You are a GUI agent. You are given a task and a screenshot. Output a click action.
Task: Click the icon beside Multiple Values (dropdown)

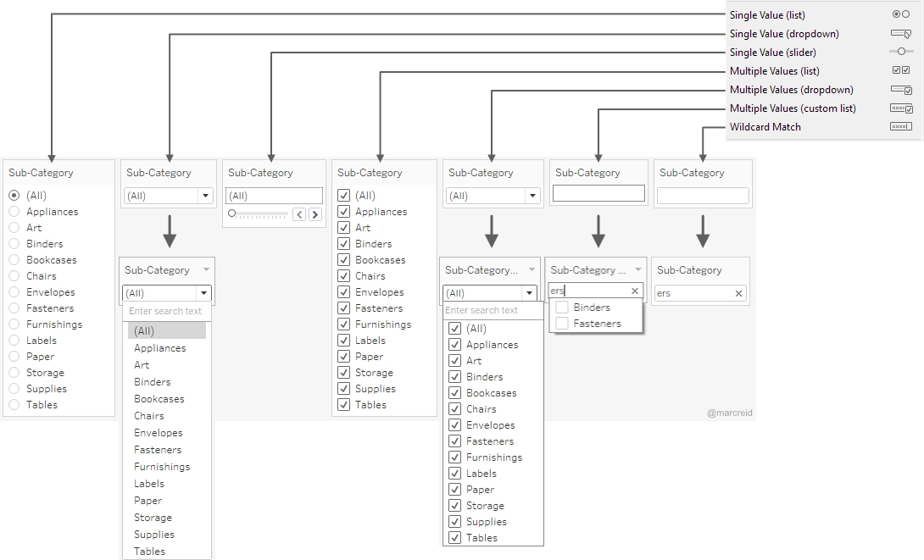[900, 89]
